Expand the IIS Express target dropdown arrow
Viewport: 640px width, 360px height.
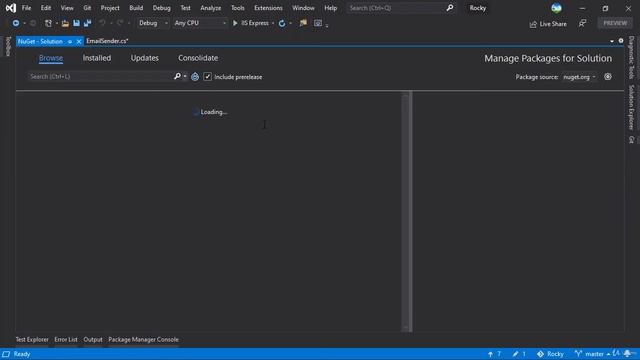[x=273, y=23]
